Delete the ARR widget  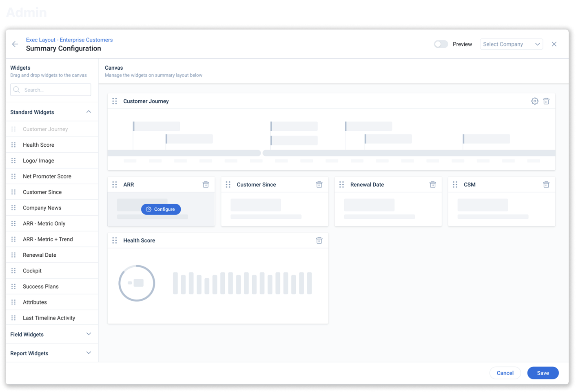206,185
